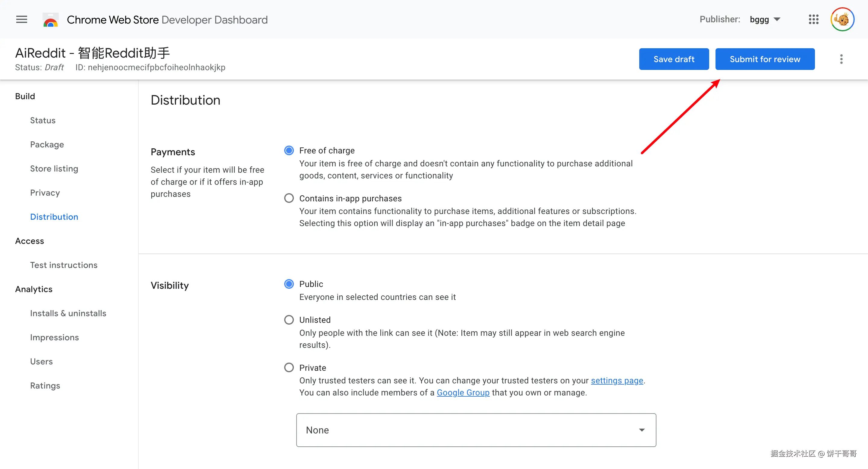Select Contains in-app purchases option
The height and width of the screenshot is (469, 868).
point(289,198)
